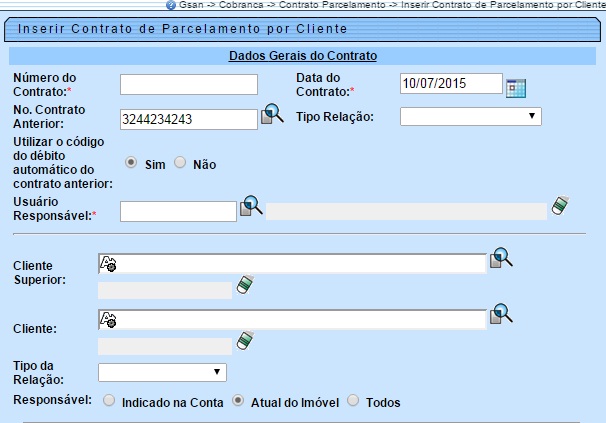Click the help icon next to Gsan breadcrumb

[x=171, y=5]
